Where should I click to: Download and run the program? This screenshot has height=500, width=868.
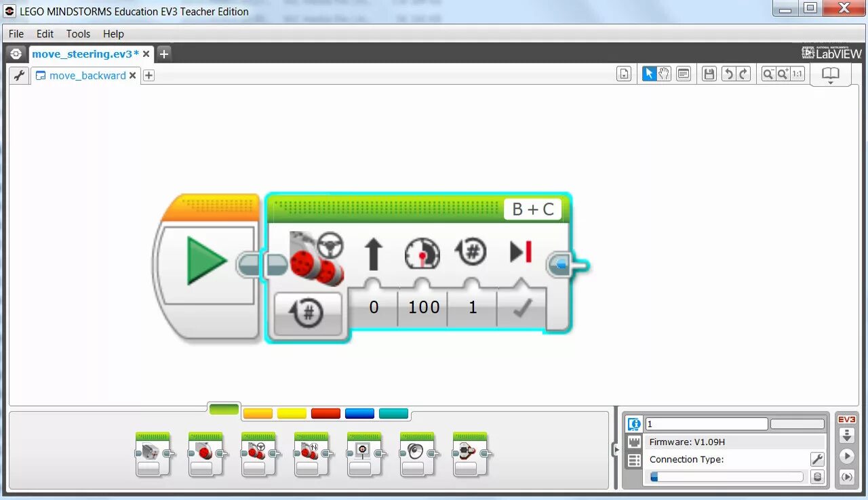(846, 457)
